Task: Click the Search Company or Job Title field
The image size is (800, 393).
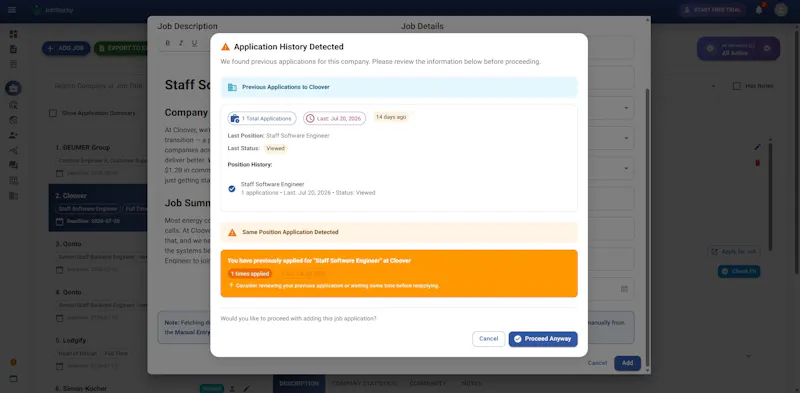Action: tap(99, 86)
